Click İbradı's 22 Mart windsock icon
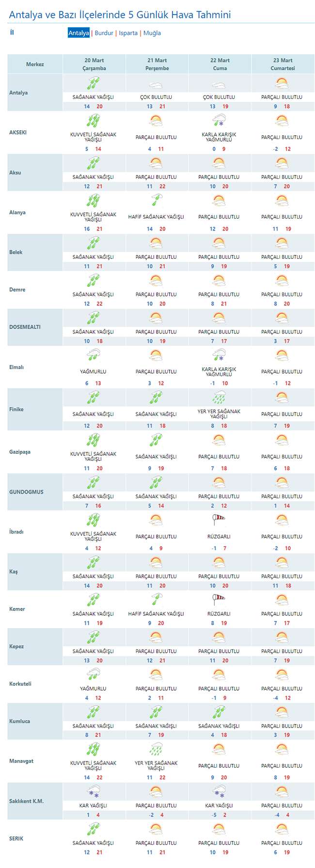 coord(219,520)
